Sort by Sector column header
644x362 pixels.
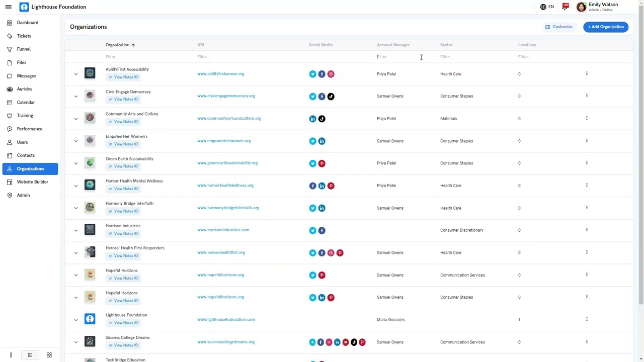coord(446,45)
